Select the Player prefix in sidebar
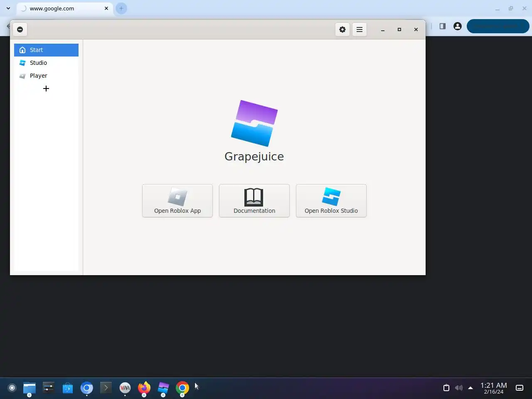Screen dimensions: 532x399 [x=46, y=76]
